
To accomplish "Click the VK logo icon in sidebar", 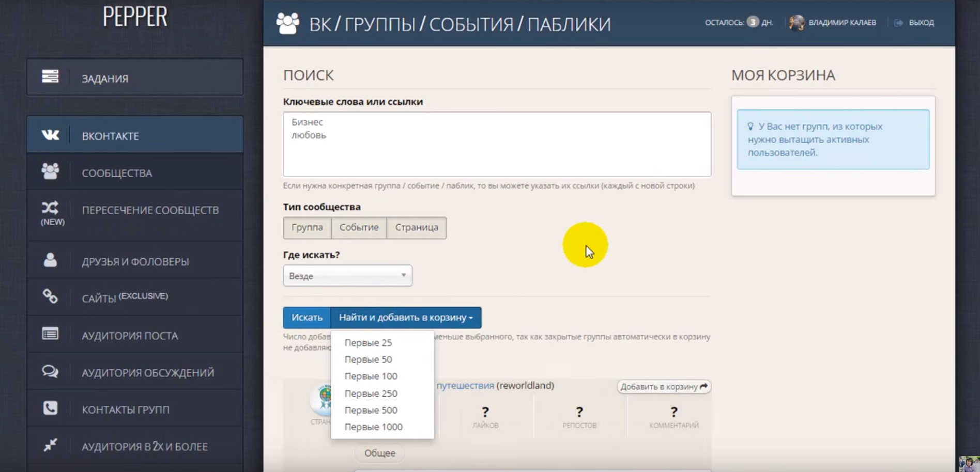I will tap(50, 135).
